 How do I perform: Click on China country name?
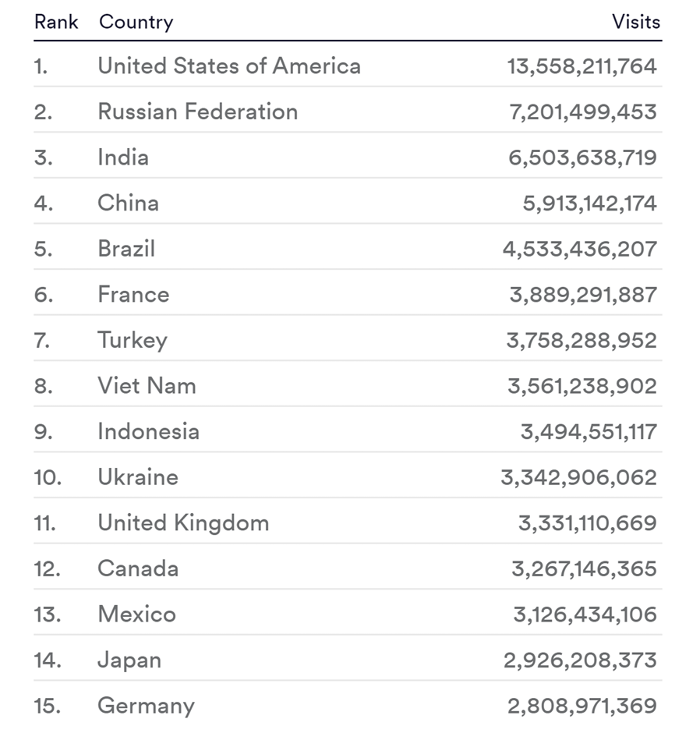[x=128, y=203]
